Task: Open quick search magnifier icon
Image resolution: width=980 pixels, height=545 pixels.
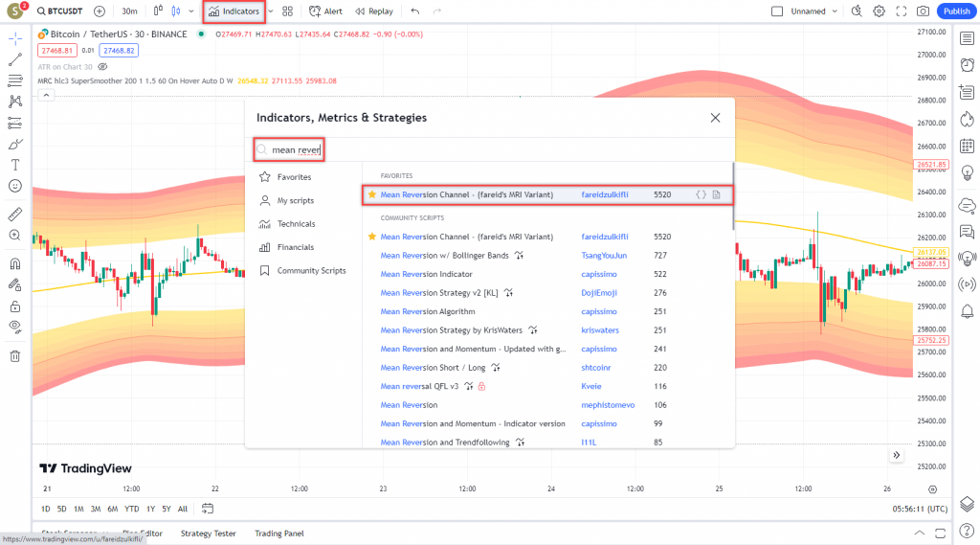Action: coord(857,11)
